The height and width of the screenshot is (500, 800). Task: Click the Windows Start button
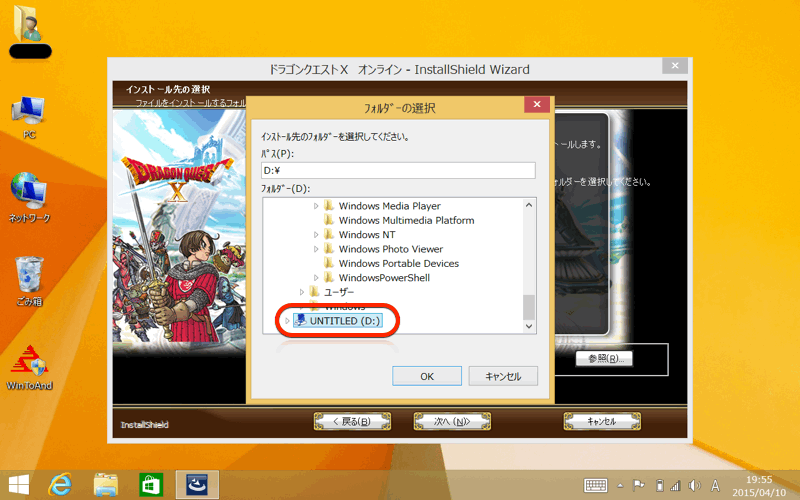point(19,485)
